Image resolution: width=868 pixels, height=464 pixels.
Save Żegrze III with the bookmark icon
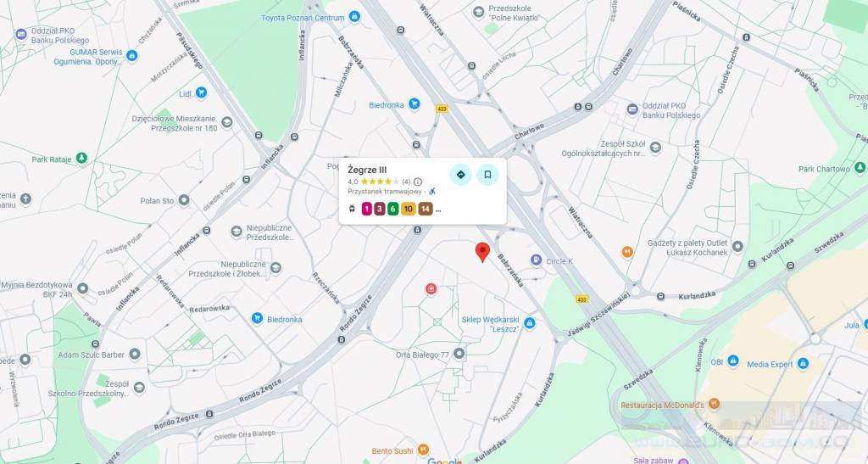(487, 175)
